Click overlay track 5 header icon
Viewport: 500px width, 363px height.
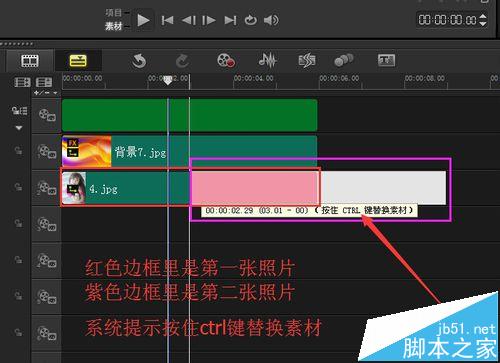coord(47,297)
